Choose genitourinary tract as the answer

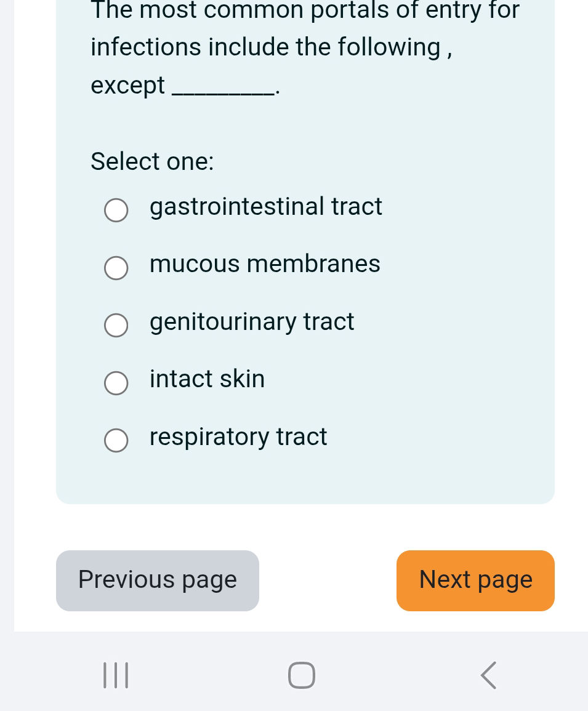click(x=116, y=325)
